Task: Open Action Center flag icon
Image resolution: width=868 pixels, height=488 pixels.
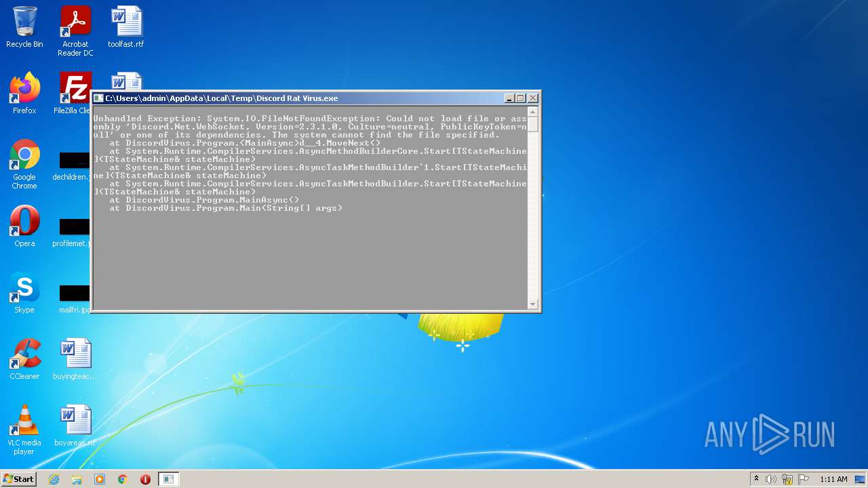Action: [804, 479]
